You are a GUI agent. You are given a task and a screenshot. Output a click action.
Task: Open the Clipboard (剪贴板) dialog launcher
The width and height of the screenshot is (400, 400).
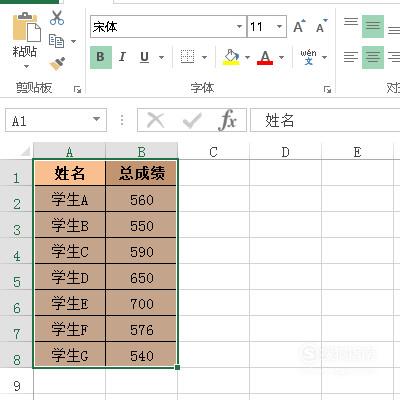pyautogui.click(x=78, y=89)
